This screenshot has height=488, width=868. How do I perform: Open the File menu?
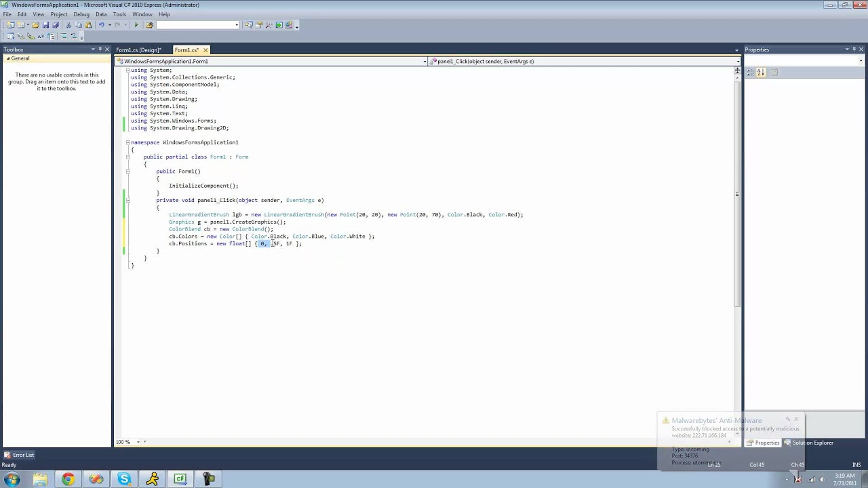7,14
